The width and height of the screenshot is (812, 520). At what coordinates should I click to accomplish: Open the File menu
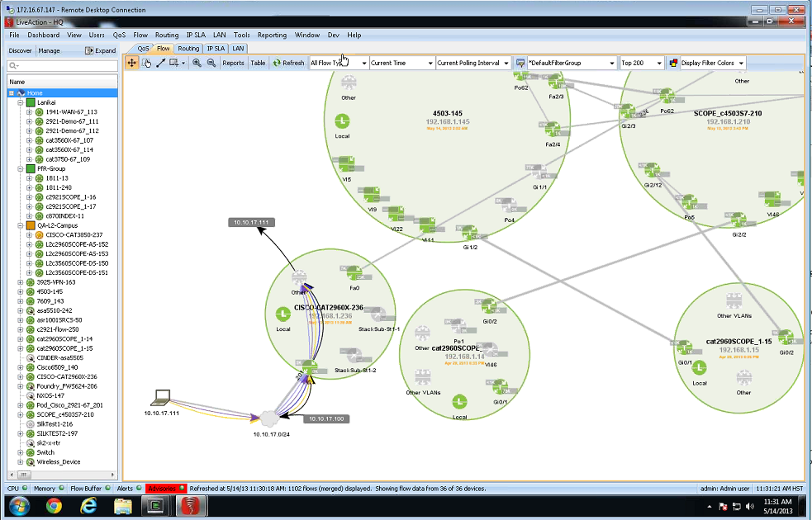point(14,35)
